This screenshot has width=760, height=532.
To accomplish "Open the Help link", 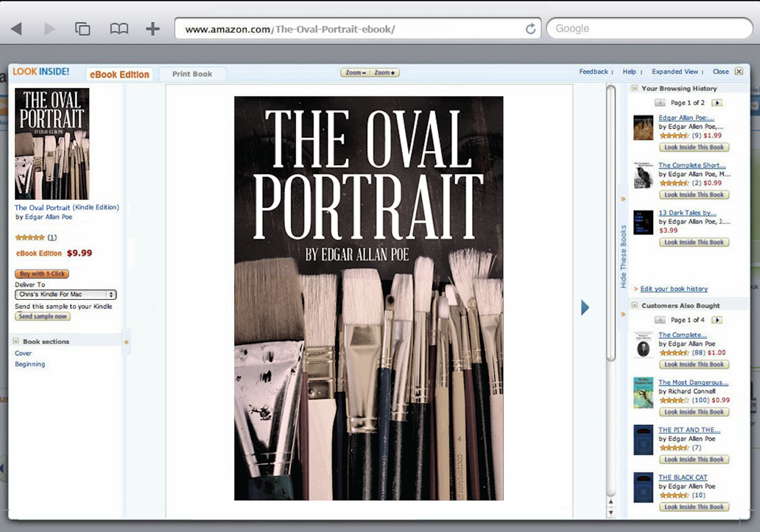I will [629, 72].
